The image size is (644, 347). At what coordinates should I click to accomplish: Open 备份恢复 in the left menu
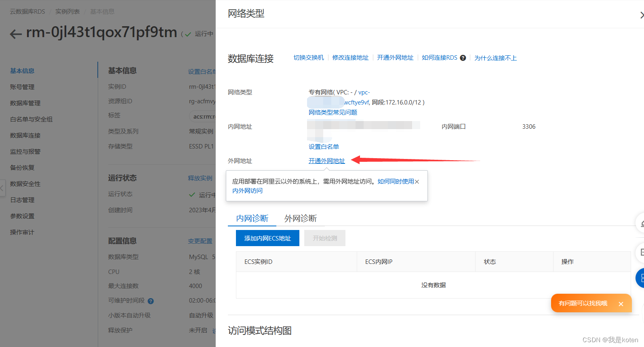[22, 167]
